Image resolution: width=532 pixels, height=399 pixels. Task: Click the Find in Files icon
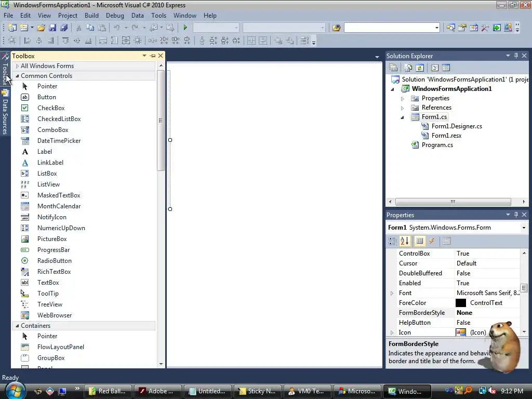[x=336, y=28]
